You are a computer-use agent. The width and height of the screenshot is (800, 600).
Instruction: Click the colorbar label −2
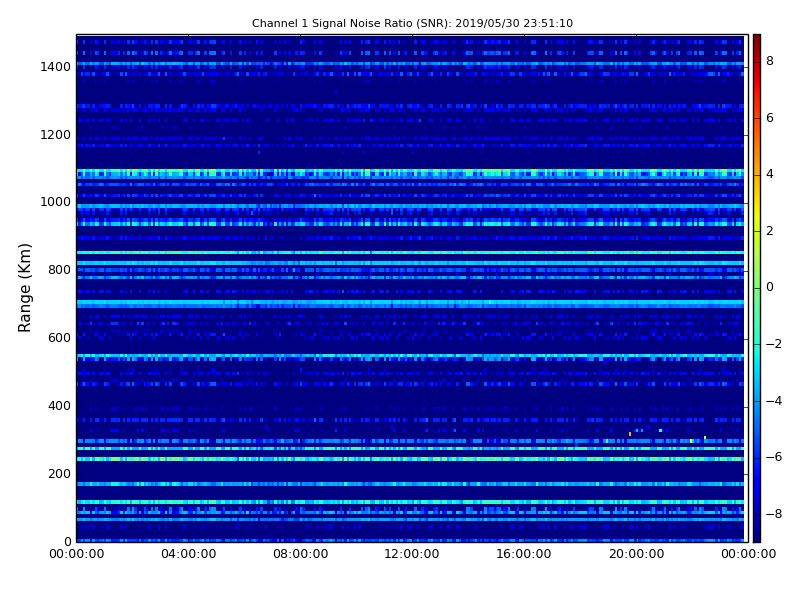774,344
